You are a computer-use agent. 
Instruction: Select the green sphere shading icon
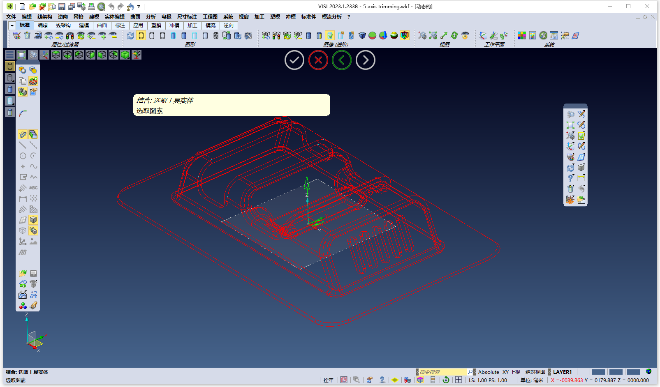pos(372,36)
